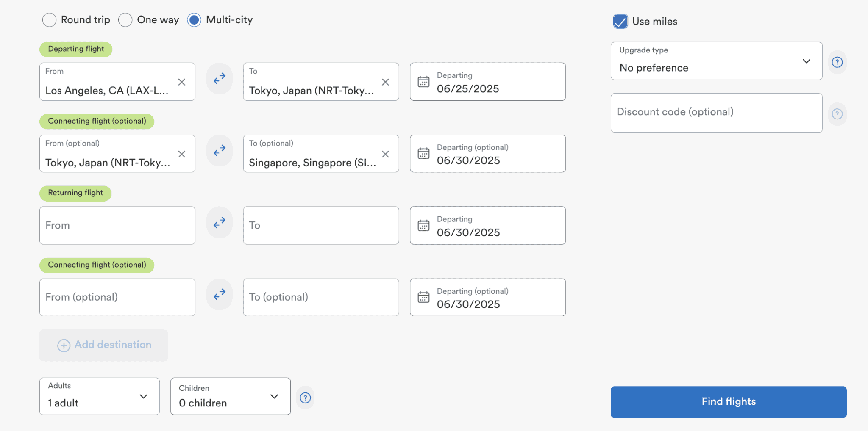868x431 pixels.
Task: Open help for Upgrade type
Action: (837, 62)
